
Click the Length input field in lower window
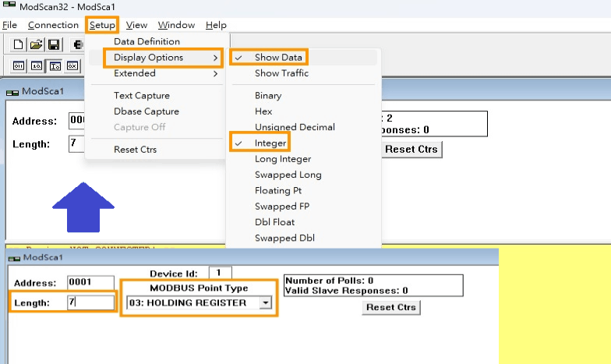coord(90,302)
